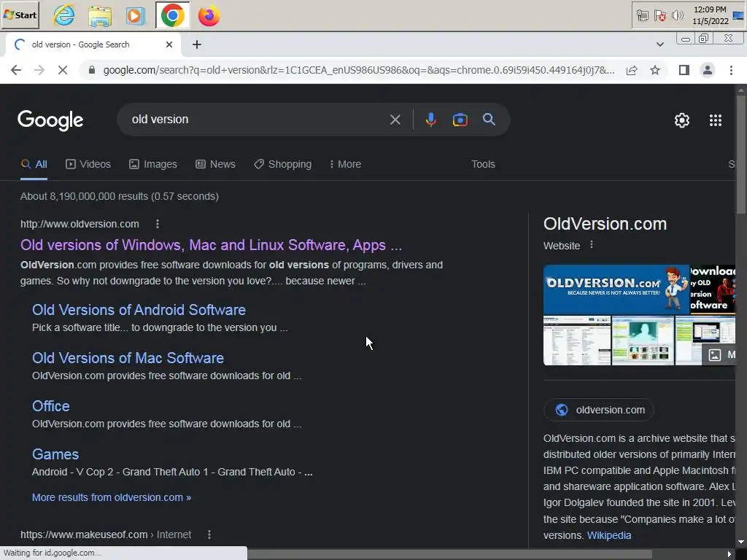Open options menu for makeuseof.com result
The image size is (747, 560).
tap(209, 534)
